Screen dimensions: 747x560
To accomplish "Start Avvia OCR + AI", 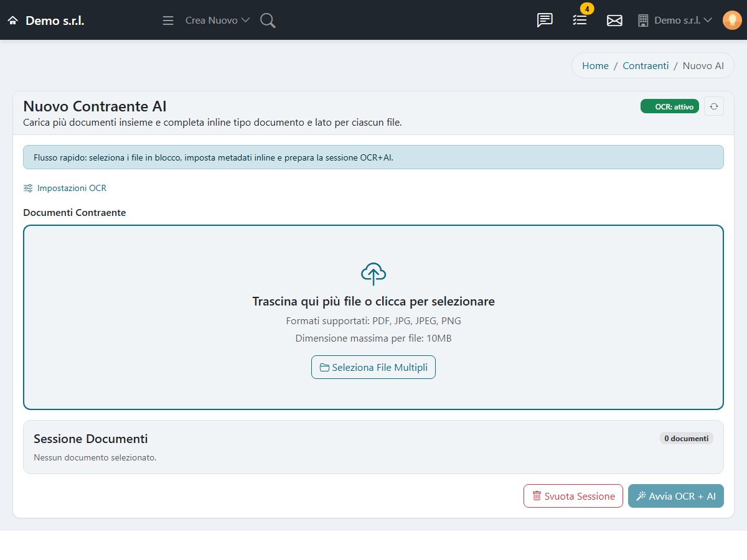I will 676,496.
